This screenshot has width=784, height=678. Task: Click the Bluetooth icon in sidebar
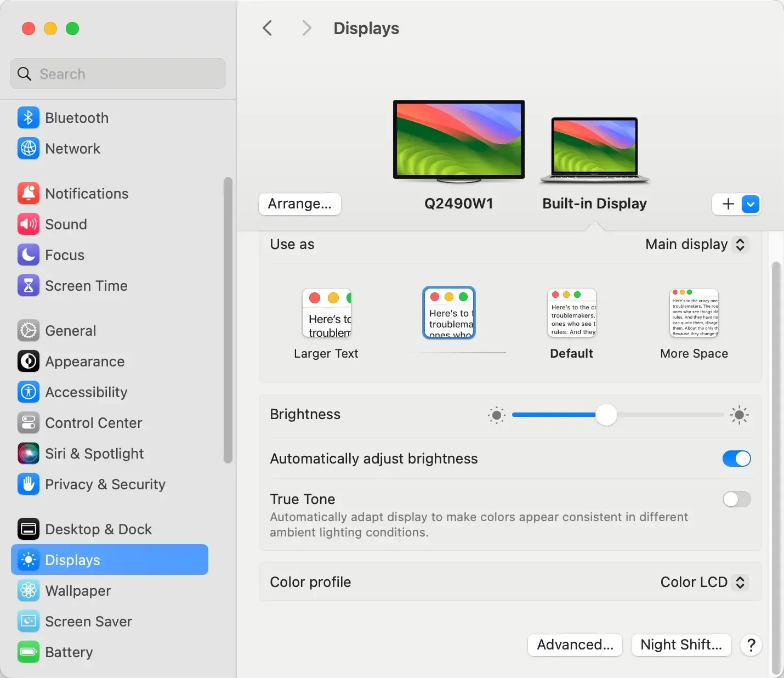pos(29,117)
